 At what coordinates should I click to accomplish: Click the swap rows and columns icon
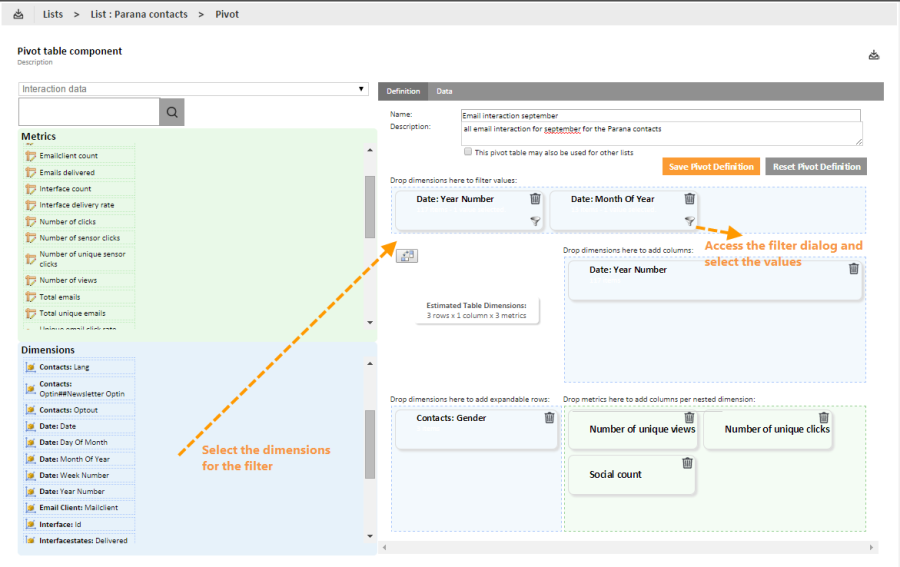coord(407,256)
